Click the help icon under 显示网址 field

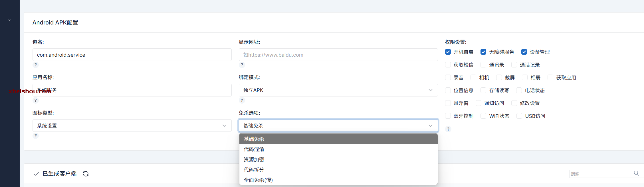(242, 65)
